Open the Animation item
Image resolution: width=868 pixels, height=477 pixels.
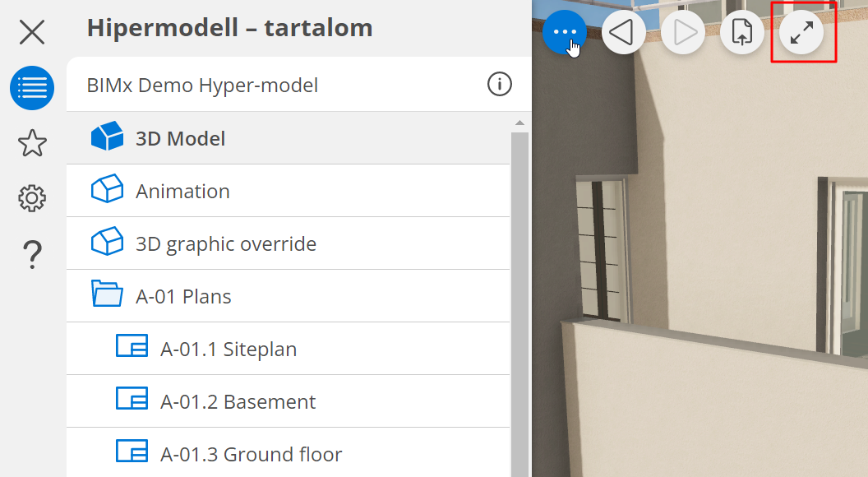[x=182, y=191]
